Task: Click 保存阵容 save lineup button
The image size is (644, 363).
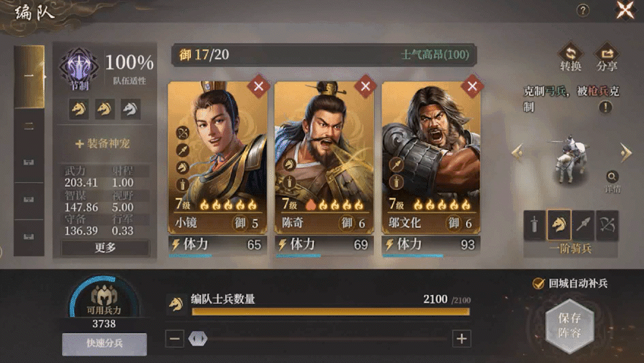Action: [569, 325]
